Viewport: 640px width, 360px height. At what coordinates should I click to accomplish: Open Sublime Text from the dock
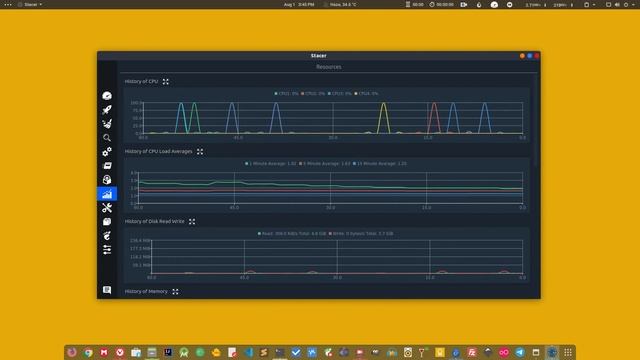pos(264,352)
